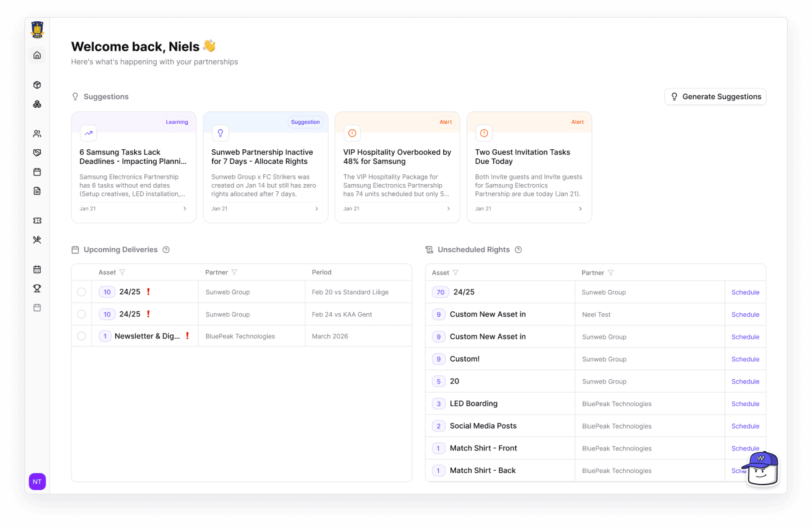
Task: Click the people/contacts sidebar icon
Action: point(37,133)
